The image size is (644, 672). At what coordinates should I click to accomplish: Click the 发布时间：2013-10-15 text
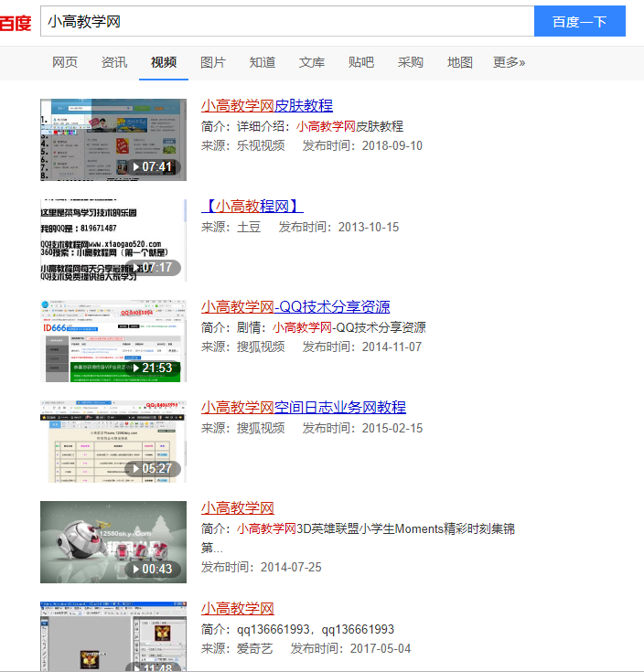[x=338, y=227]
